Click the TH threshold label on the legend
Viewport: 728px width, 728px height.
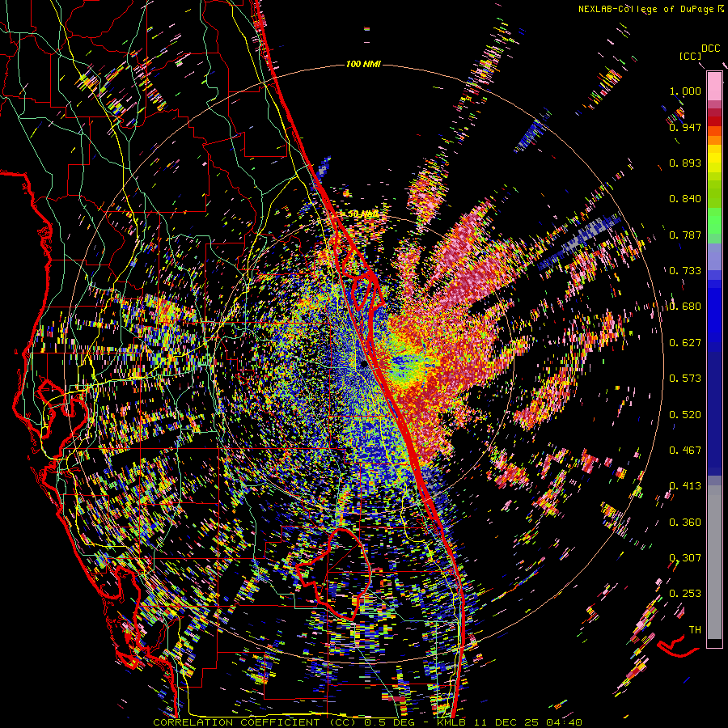(x=695, y=630)
